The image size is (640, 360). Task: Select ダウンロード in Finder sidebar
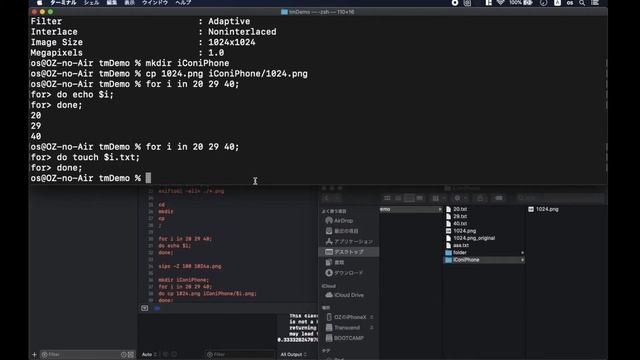(x=344, y=273)
